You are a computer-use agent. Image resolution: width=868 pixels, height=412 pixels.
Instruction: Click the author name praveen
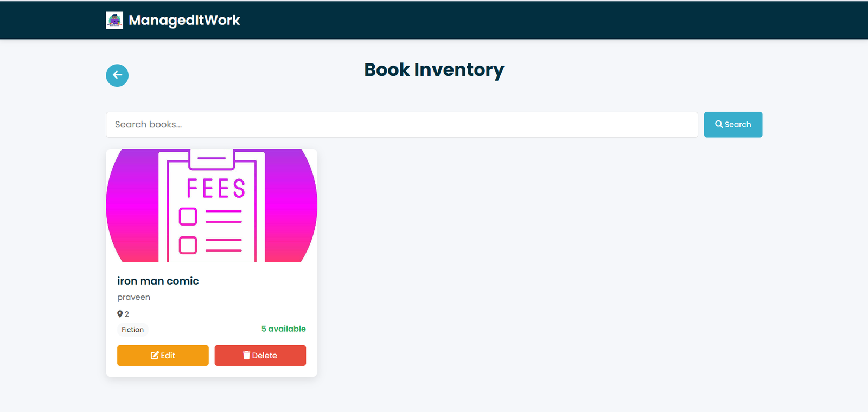tap(133, 297)
